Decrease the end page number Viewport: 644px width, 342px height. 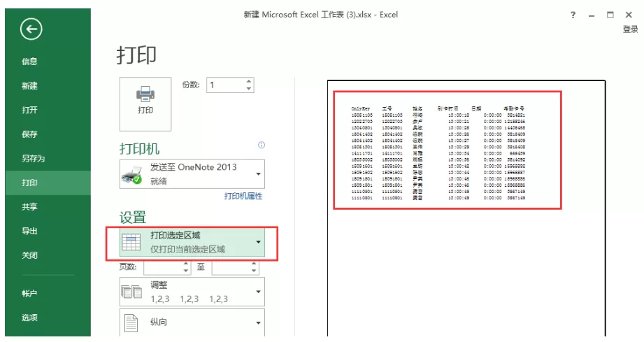coord(254,271)
